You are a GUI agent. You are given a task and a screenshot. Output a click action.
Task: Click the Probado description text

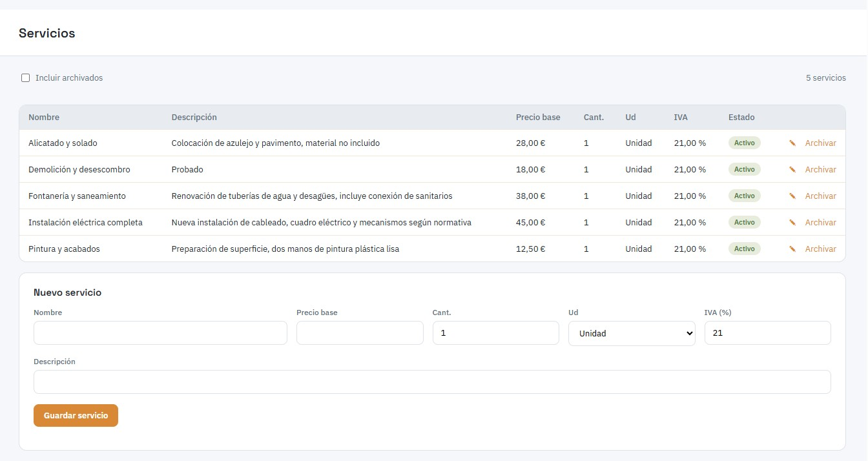(x=187, y=170)
